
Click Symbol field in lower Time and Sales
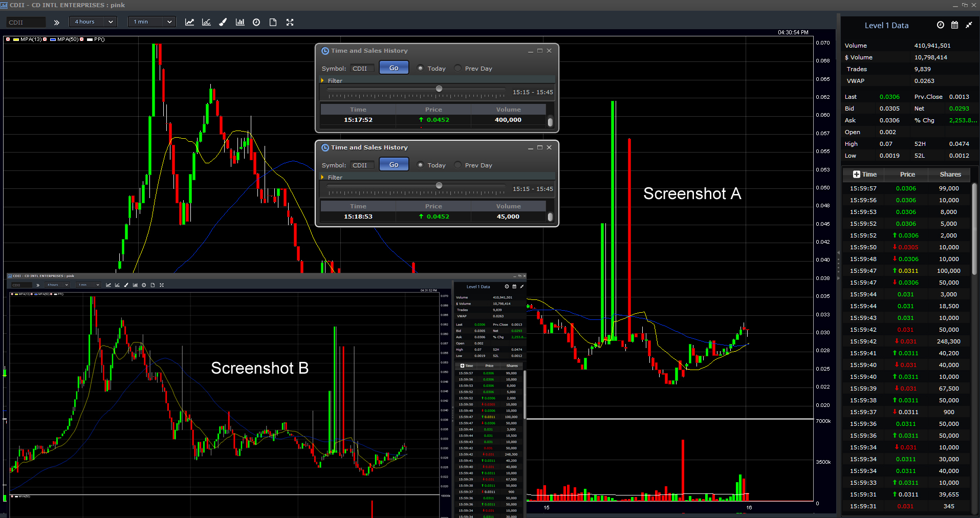(362, 165)
